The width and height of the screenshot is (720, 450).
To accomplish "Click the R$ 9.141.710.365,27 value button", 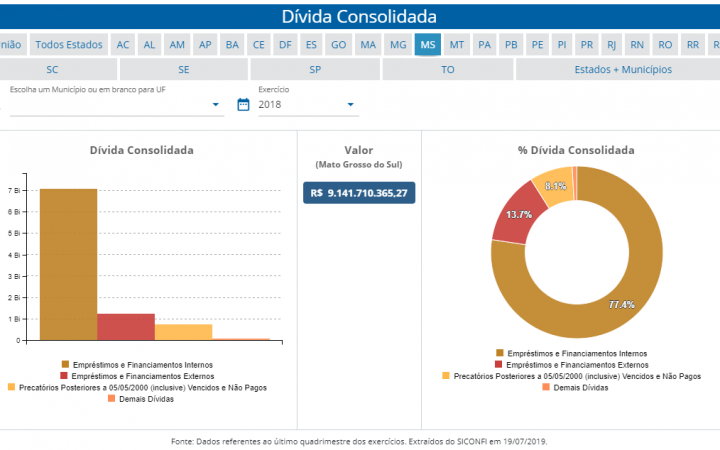I will pos(359,193).
